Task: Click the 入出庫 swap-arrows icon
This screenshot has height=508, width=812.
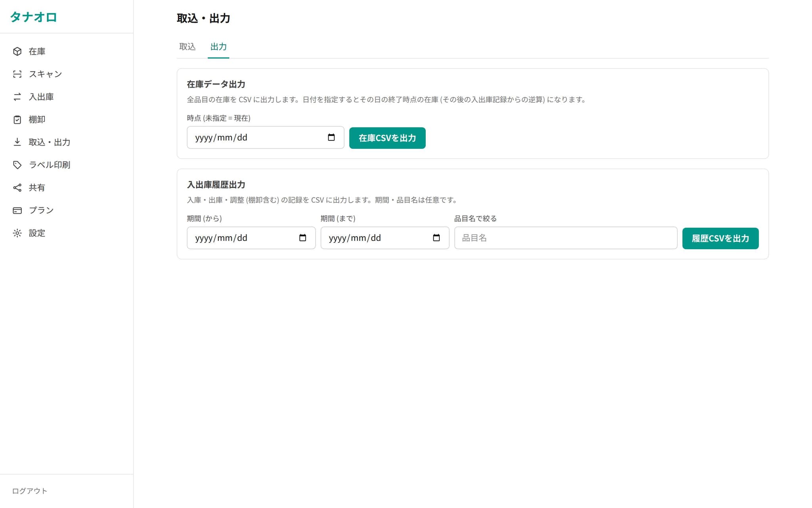Action: click(17, 96)
